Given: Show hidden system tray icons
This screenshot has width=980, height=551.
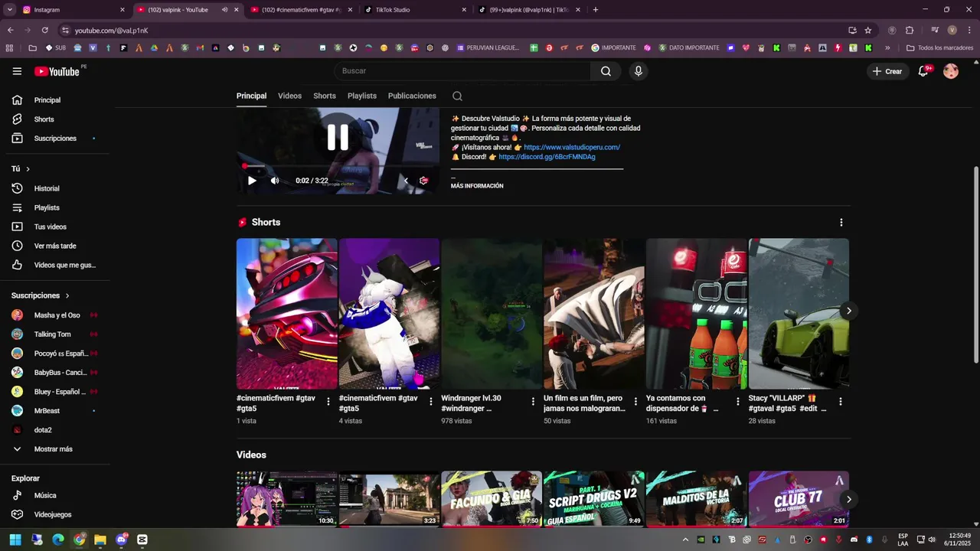Looking at the screenshot, I should pyautogui.click(x=685, y=540).
